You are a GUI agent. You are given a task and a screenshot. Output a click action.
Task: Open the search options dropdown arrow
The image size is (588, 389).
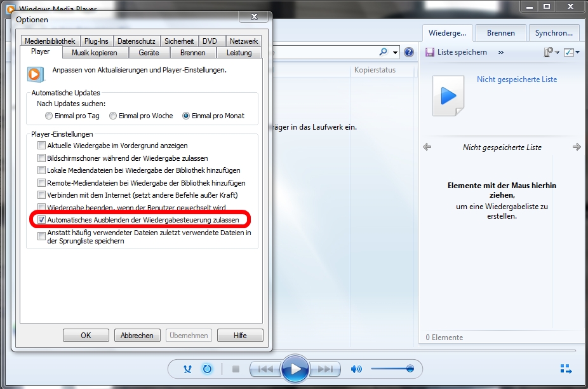(395, 53)
